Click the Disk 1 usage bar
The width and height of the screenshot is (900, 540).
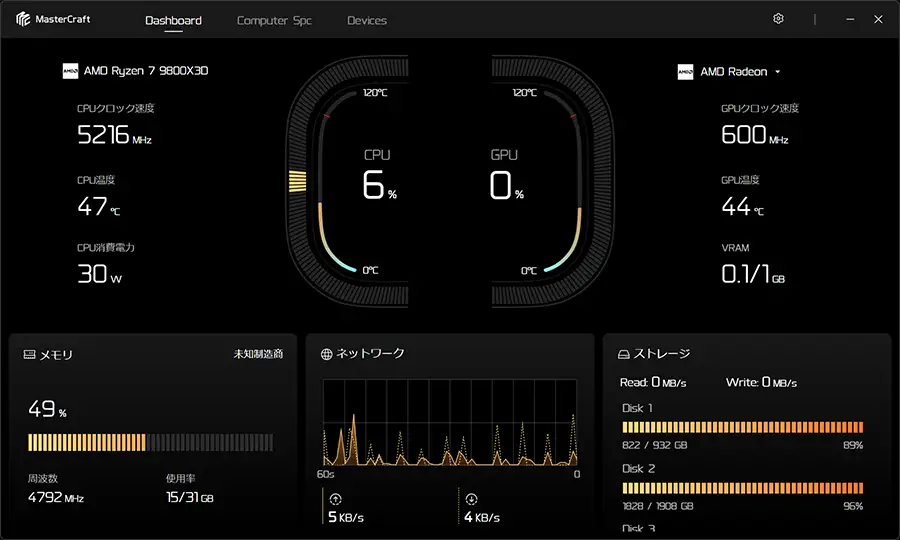(743, 427)
